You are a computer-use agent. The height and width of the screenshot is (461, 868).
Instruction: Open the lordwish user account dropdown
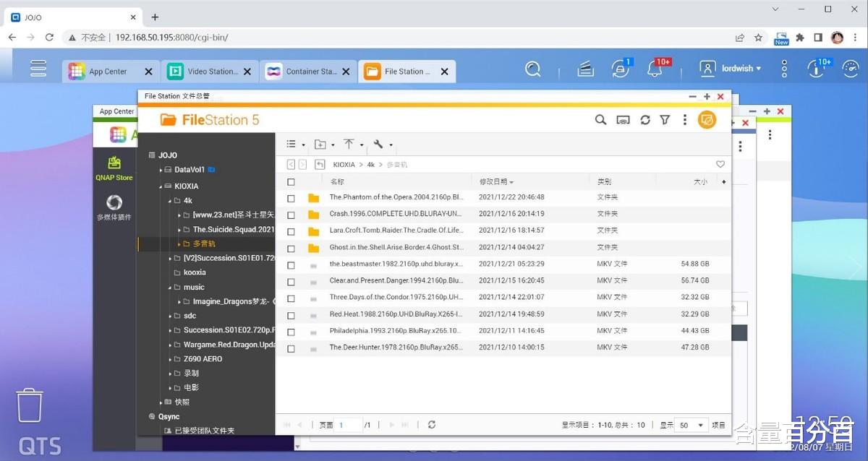click(731, 69)
